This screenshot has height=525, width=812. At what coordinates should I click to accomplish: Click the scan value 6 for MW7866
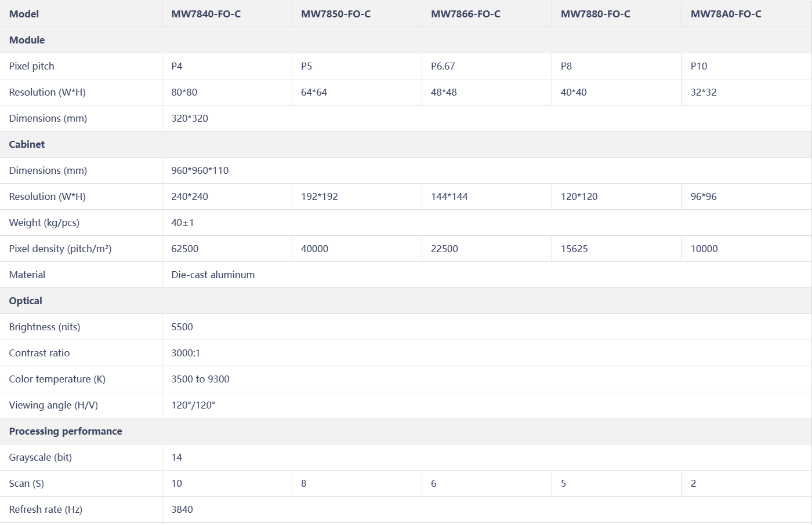(x=434, y=483)
